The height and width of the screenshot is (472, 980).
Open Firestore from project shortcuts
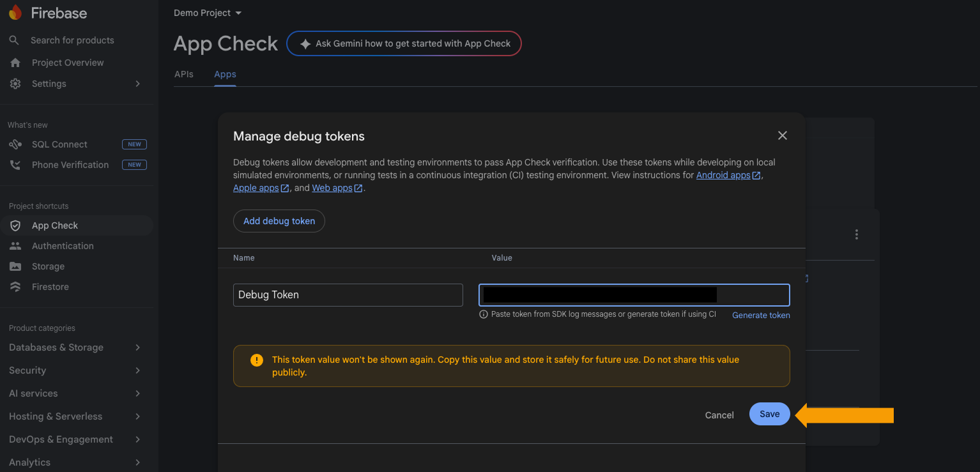(50, 287)
